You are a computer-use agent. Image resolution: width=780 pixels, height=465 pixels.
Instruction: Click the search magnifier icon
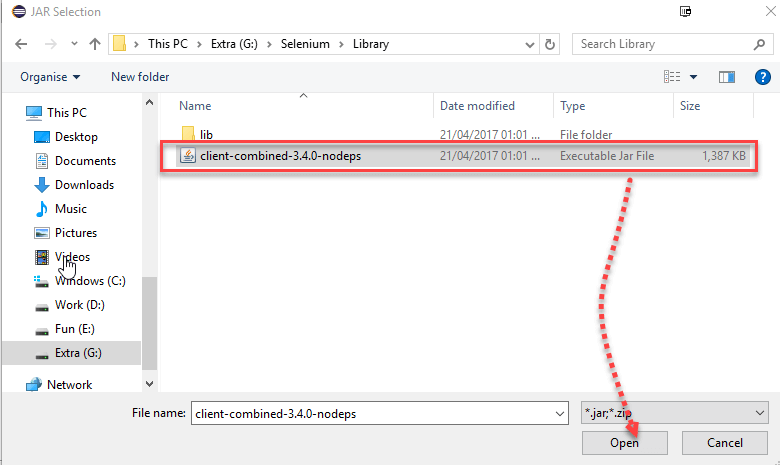click(x=759, y=44)
